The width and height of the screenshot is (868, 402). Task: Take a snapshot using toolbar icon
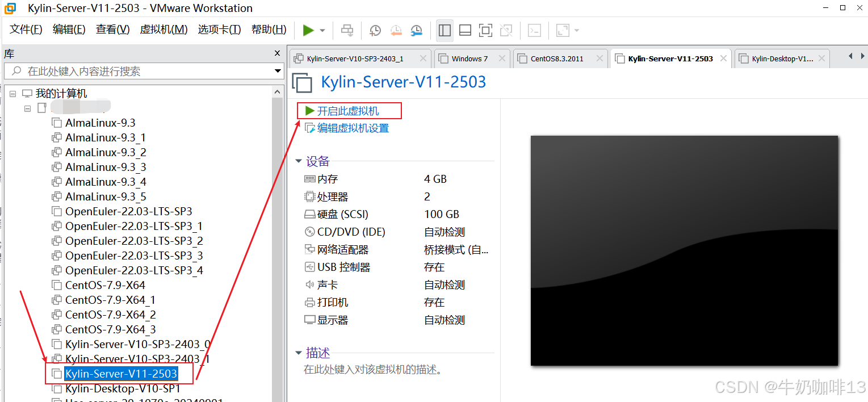(x=375, y=30)
